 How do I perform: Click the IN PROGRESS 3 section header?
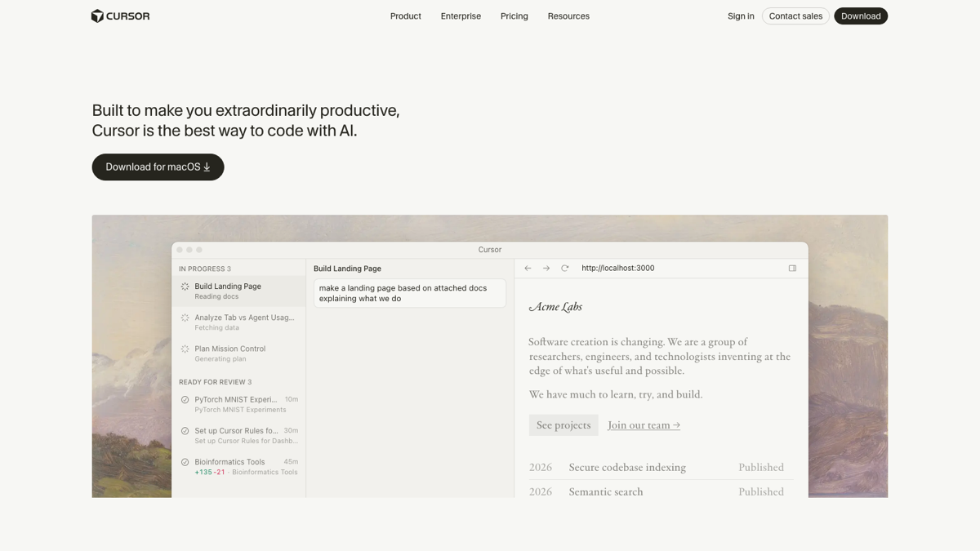(x=205, y=269)
